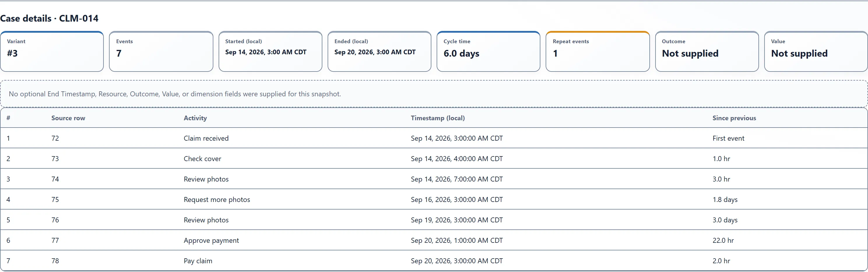Screen dimensions: 868x272
Task: Click the Value Not supplied card
Action: (816, 52)
